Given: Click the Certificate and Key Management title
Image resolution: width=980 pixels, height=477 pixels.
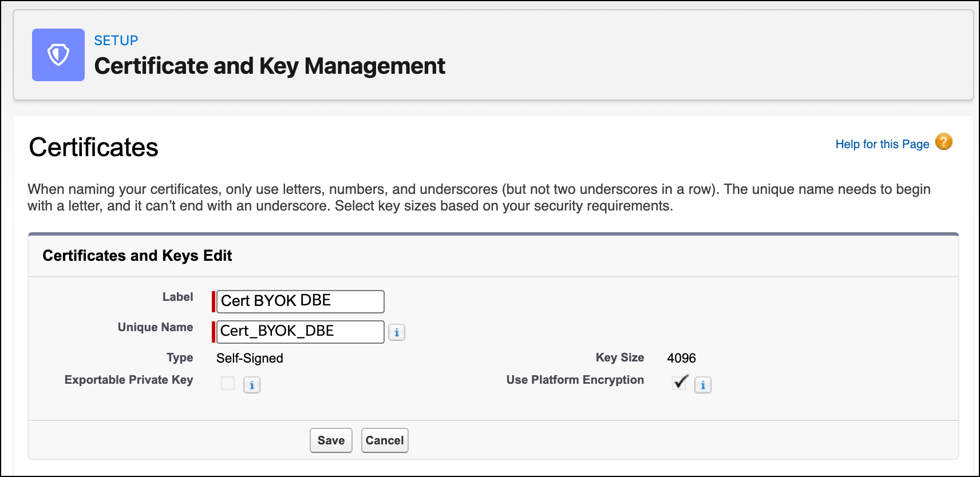Looking at the screenshot, I should (x=270, y=66).
